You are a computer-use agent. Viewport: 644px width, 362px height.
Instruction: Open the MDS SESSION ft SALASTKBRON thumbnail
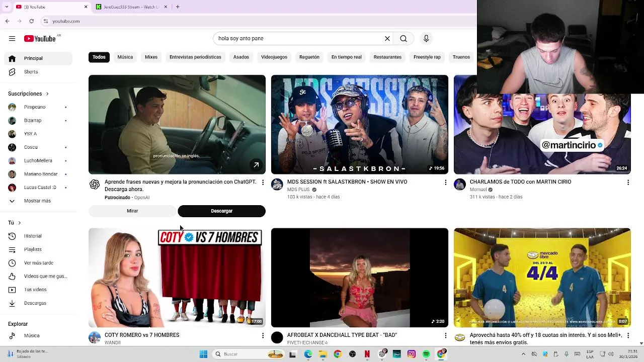360,125
